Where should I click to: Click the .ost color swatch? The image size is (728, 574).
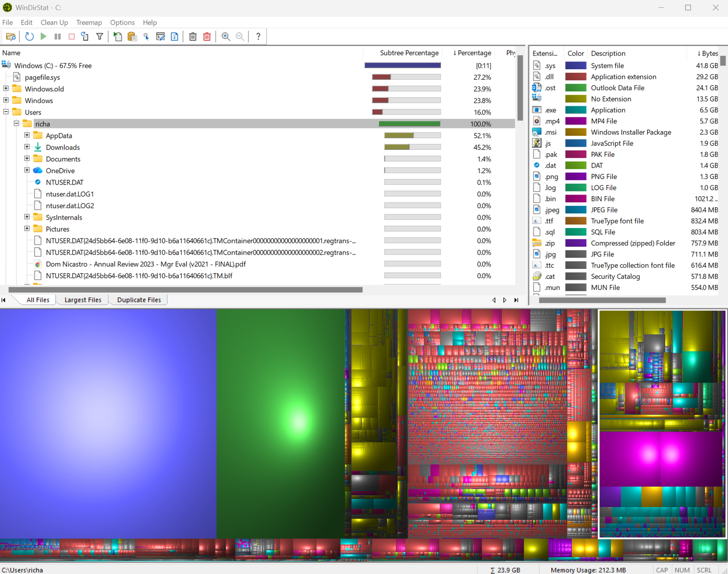pos(576,88)
